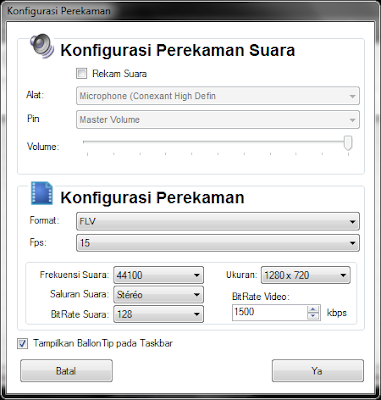The height and width of the screenshot is (400, 381).
Task: Click the Konfigurasi Perekaman window title
Action: click(x=59, y=11)
